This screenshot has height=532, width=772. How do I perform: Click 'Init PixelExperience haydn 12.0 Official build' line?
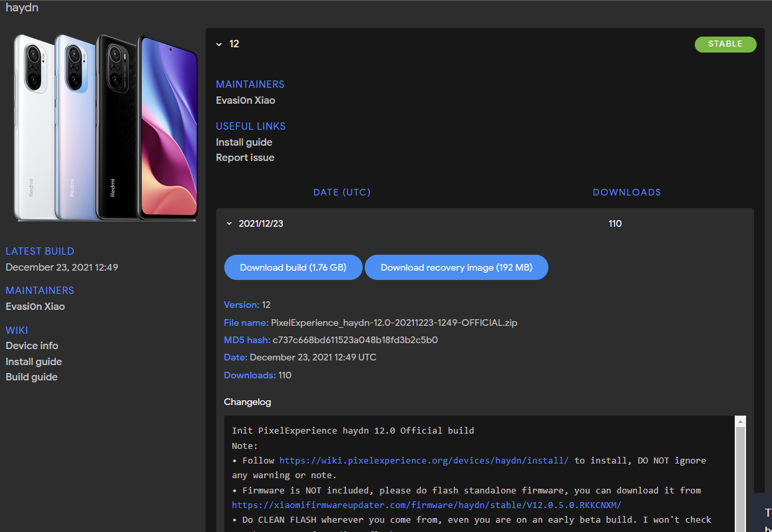[x=353, y=431]
